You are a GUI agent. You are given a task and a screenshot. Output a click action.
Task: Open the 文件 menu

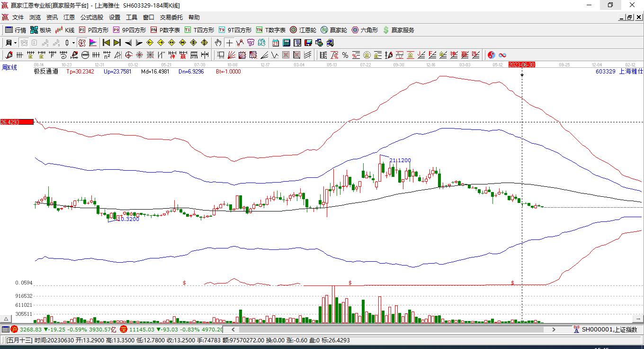point(18,18)
